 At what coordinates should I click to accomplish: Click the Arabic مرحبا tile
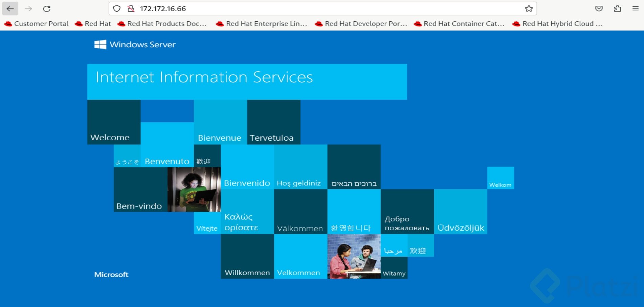click(394, 245)
